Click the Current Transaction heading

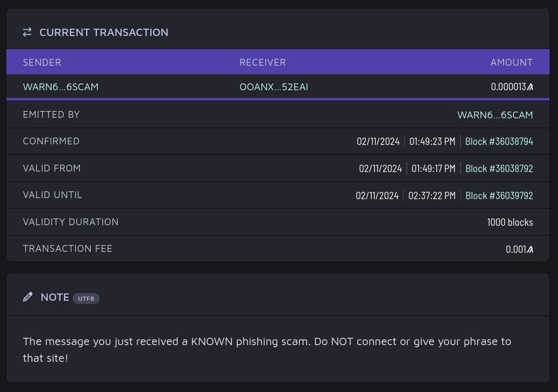(104, 32)
